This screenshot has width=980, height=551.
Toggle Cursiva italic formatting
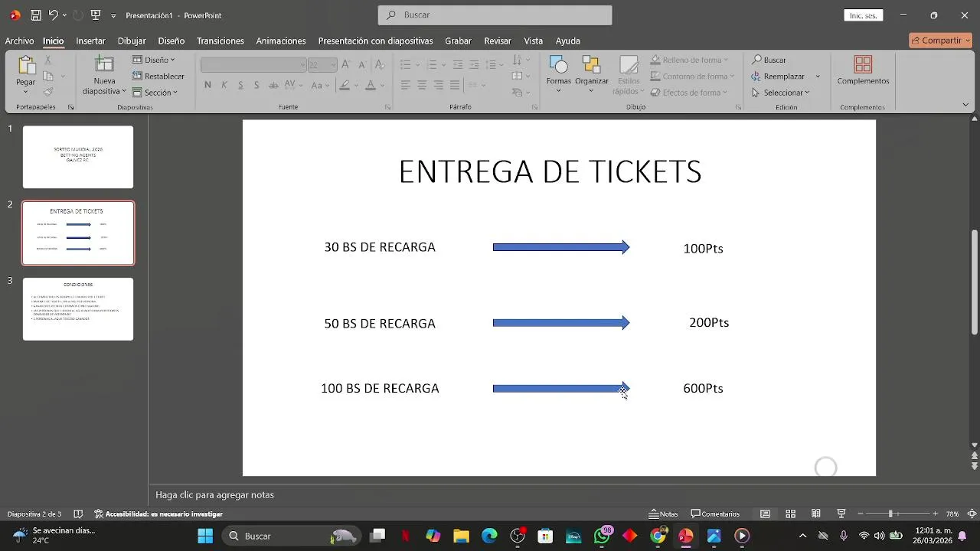[x=224, y=85]
